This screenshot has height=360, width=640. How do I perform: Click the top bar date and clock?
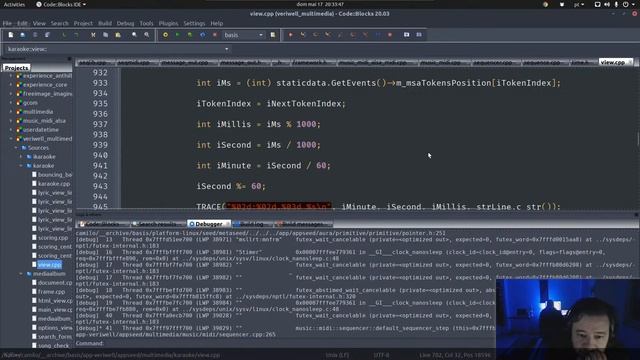(x=320, y=4)
